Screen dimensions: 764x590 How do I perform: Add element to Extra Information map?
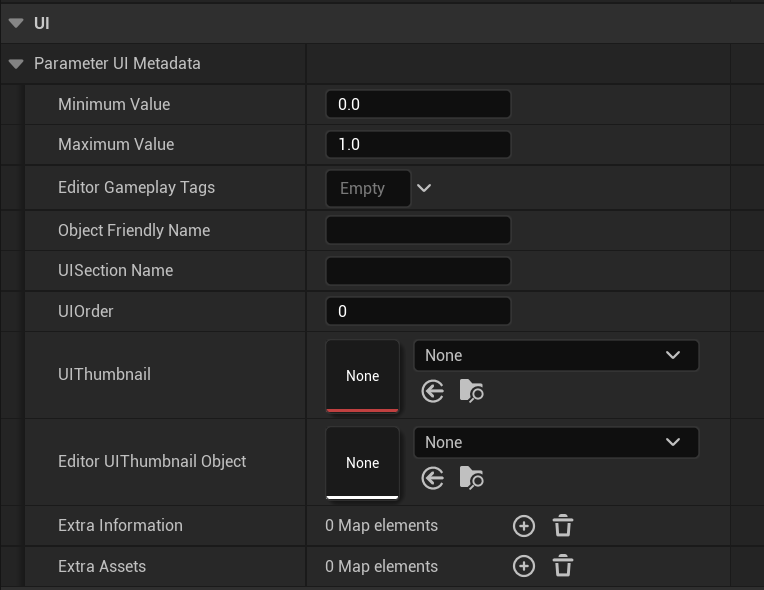click(x=524, y=526)
